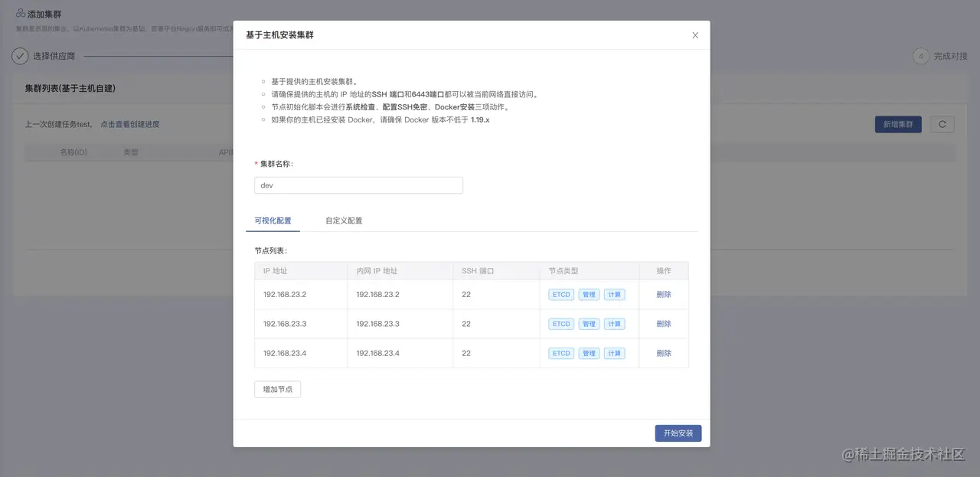
Task: Delete node 192.168.23.2 via 删除 link
Action: pos(664,294)
